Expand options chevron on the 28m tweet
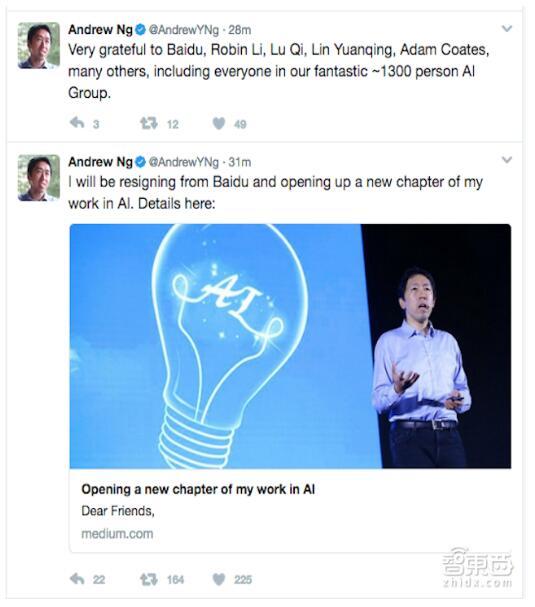535x607 pixels. (507, 28)
